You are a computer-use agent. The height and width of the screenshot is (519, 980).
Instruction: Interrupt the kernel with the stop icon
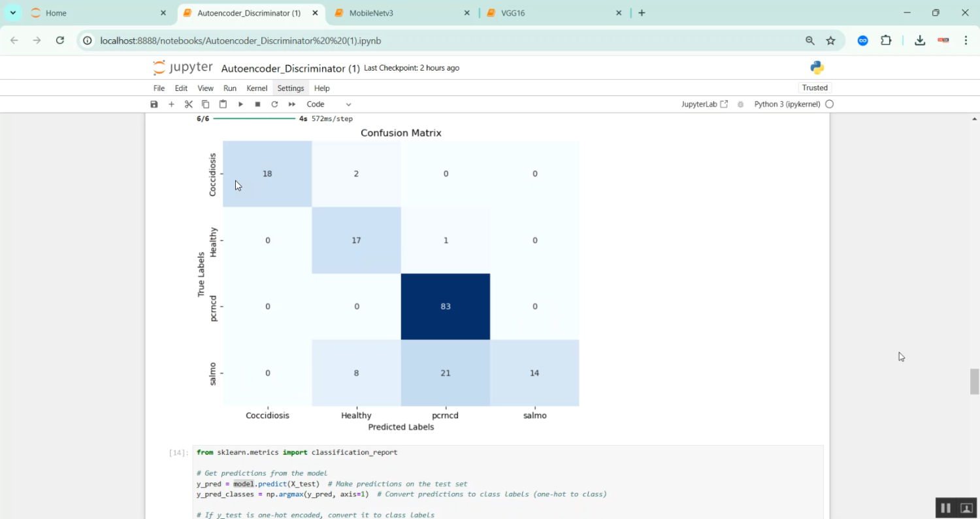pyautogui.click(x=257, y=105)
